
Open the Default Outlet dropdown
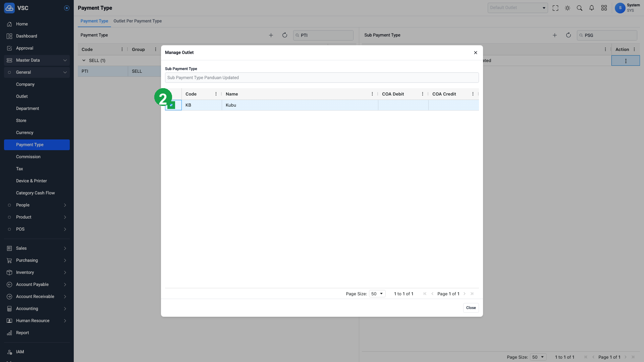pyautogui.click(x=518, y=8)
